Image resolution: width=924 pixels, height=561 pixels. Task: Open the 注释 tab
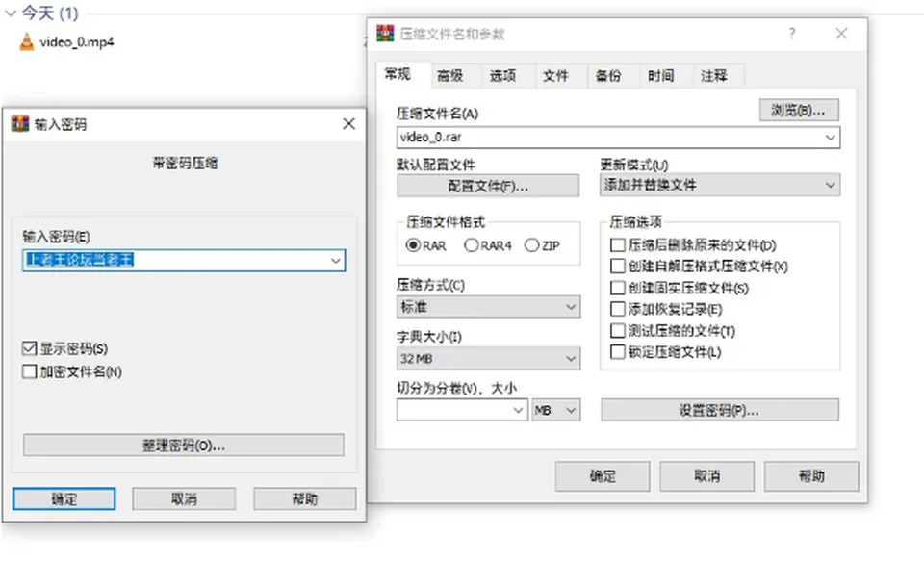[x=713, y=75]
